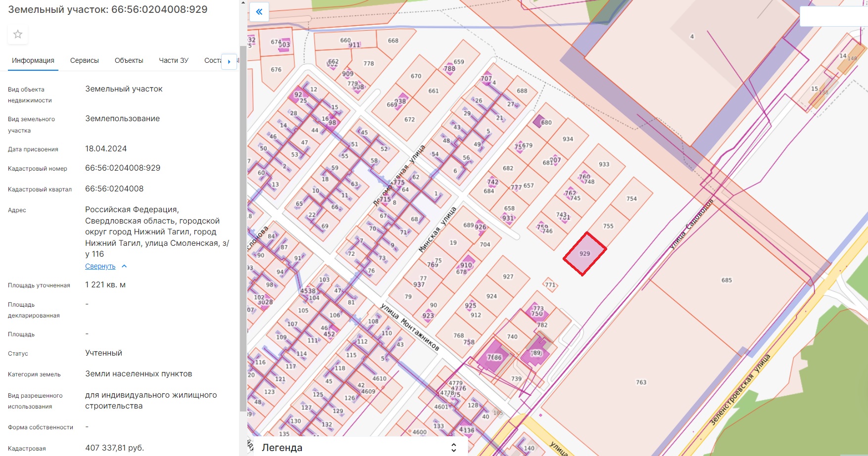This screenshot has height=456, width=868.
Task: Select highlighted parcel 929 on the map
Action: [x=585, y=254]
